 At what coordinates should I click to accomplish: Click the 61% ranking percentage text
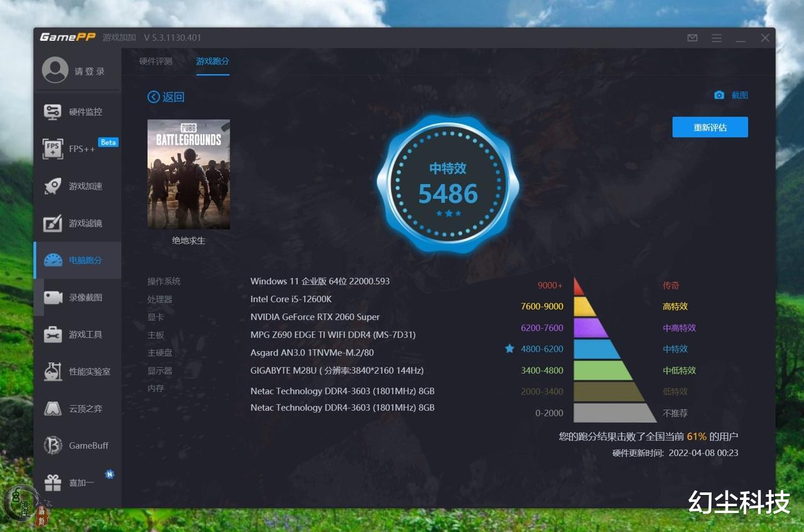[697, 436]
